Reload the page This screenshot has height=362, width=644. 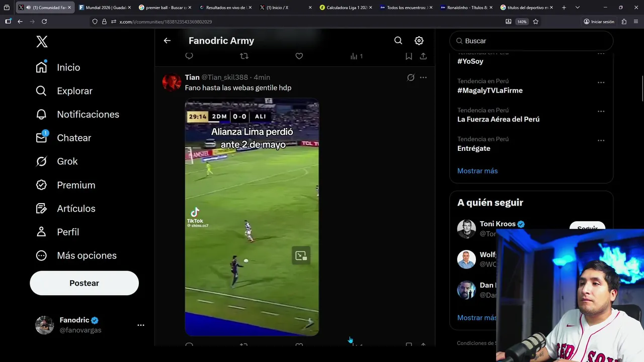pyautogui.click(x=44, y=22)
